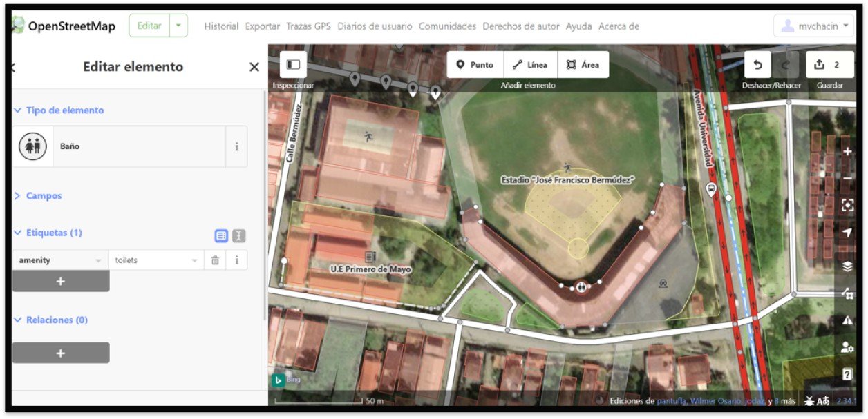Show info for the amenity tag
The image size is (868, 419).
237,260
